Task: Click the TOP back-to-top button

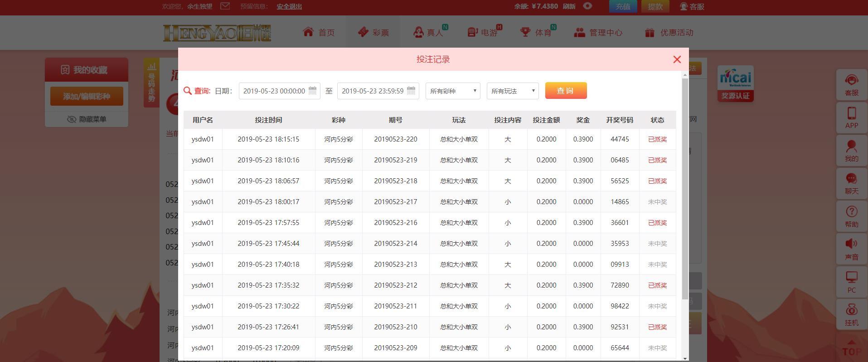Action: point(852,348)
